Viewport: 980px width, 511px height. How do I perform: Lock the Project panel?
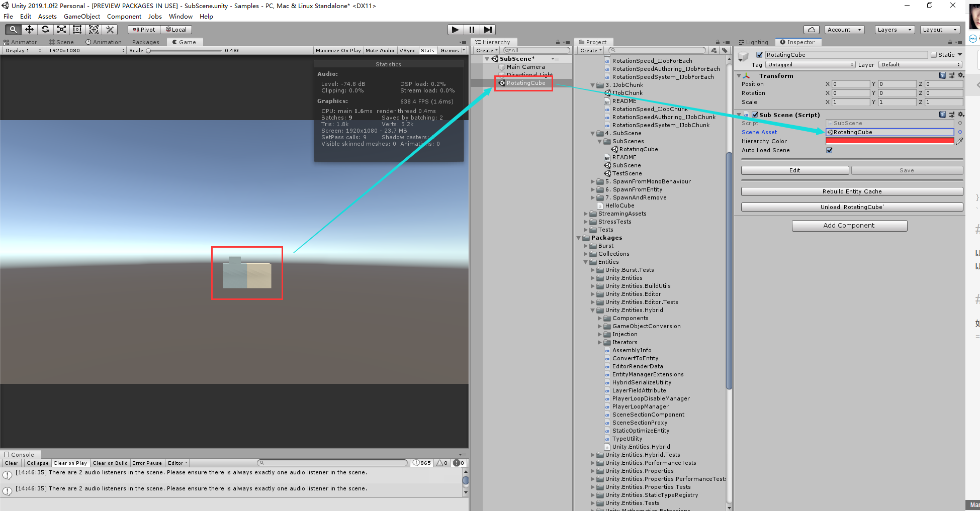click(718, 42)
